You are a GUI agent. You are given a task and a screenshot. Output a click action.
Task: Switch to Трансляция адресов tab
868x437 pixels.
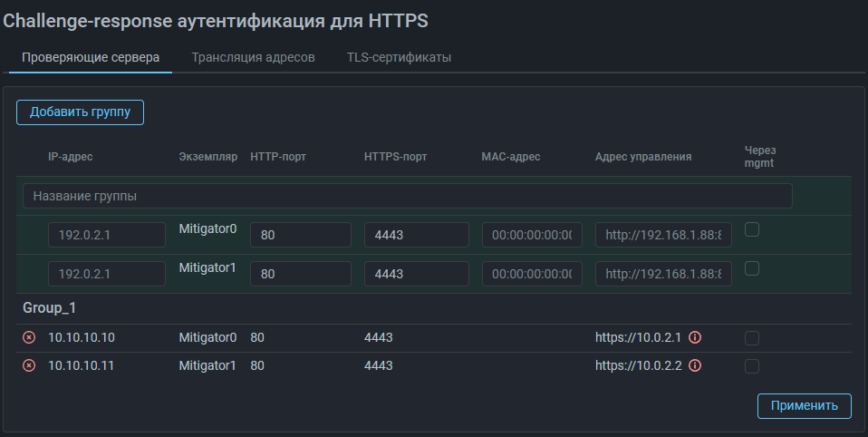(x=253, y=57)
